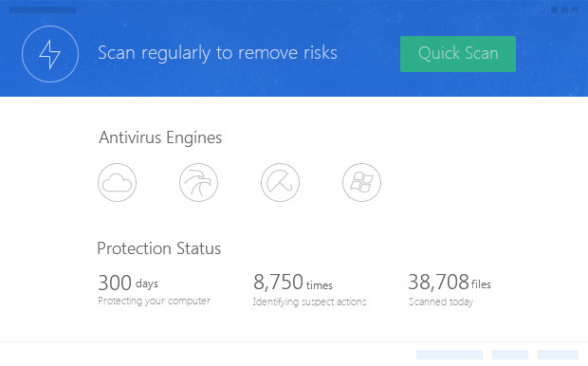Click the rightmost bottom footer link
The image size is (588, 366).
tap(558, 355)
